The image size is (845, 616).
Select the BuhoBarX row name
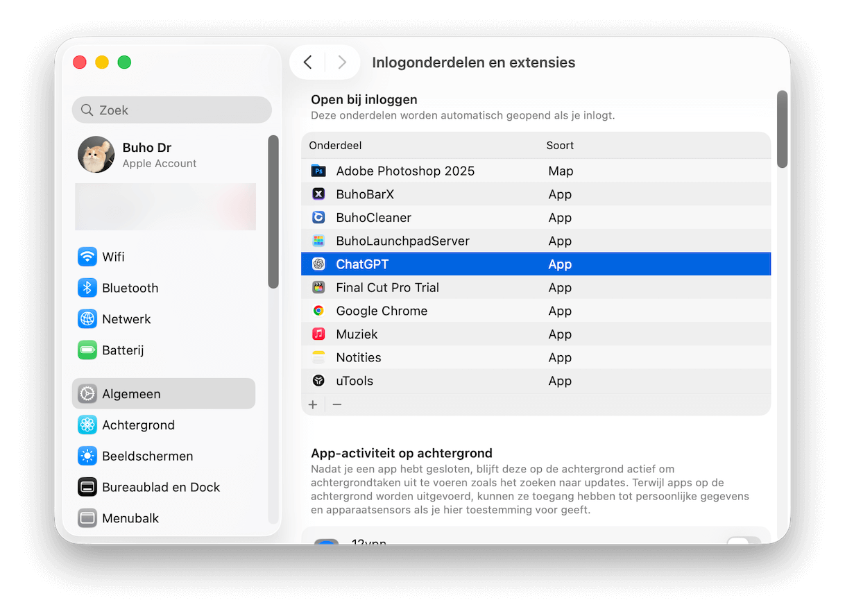coord(365,194)
